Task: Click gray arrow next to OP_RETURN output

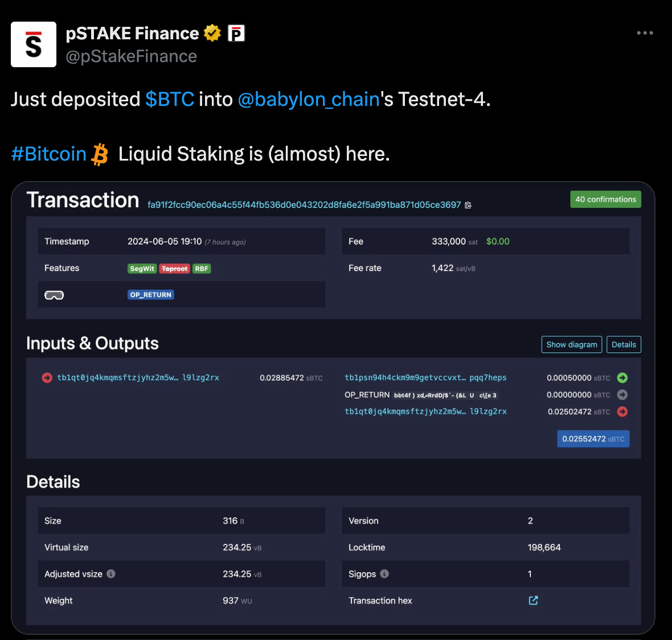Action: point(622,395)
